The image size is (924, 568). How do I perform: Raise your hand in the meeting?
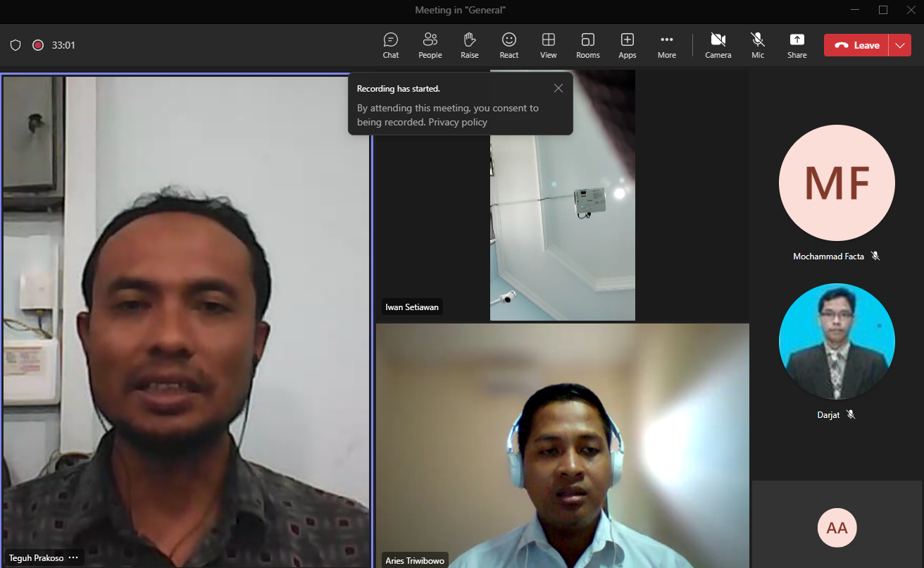tap(469, 45)
